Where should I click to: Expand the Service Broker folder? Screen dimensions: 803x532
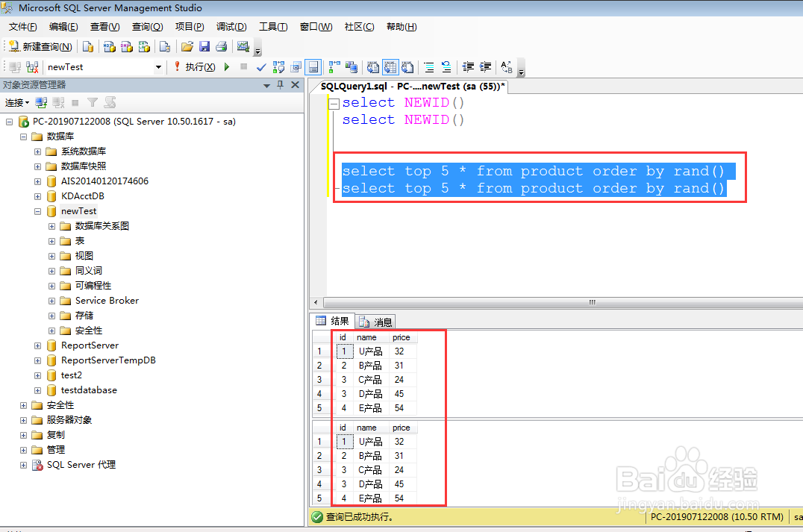(51, 301)
